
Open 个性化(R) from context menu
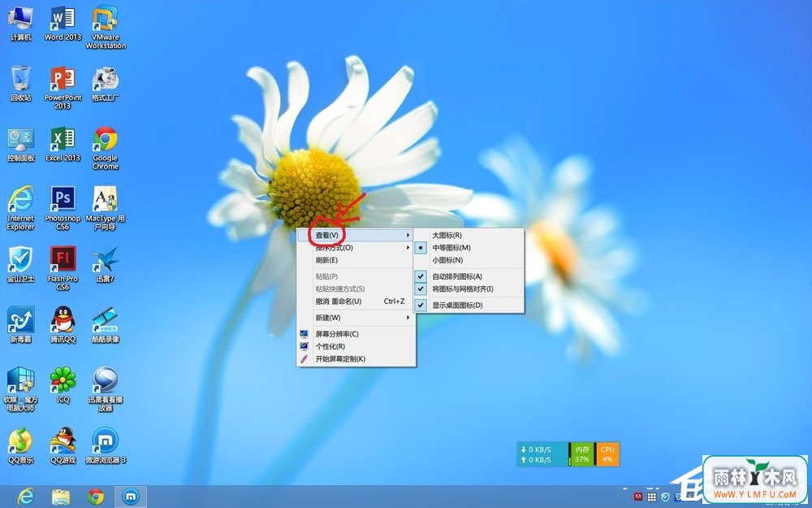pyautogui.click(x=356, y=347)
